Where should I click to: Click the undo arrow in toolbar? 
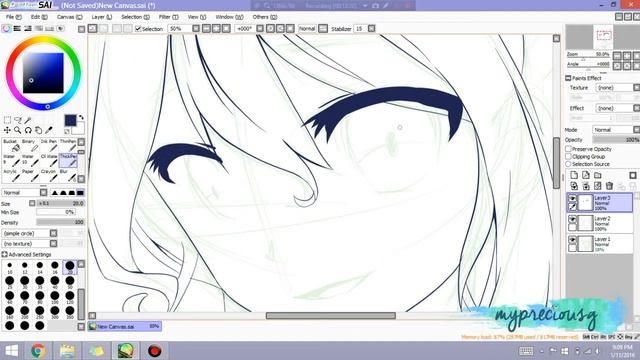click(x=93, y=29)
